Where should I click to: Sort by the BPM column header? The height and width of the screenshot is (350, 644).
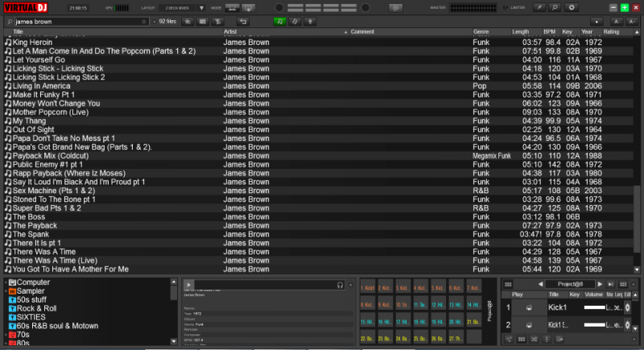(x=550, y=31)
